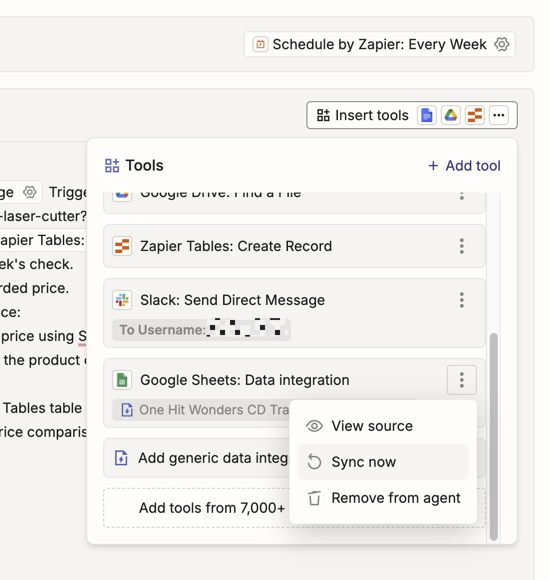This screenshot has width=549, height=580.
Task: Click the plus icon beside Add tool
Action: tap(433, 166)
